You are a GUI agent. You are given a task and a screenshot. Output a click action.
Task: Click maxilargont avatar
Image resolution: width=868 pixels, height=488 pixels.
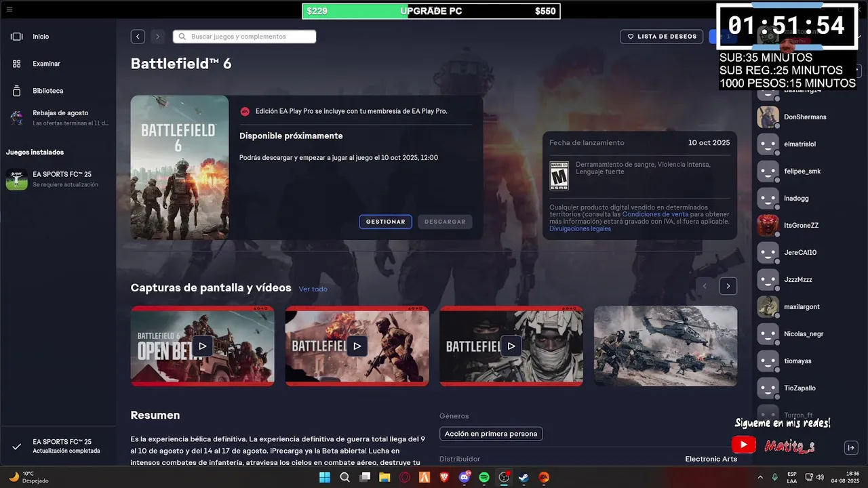point(768,306)
